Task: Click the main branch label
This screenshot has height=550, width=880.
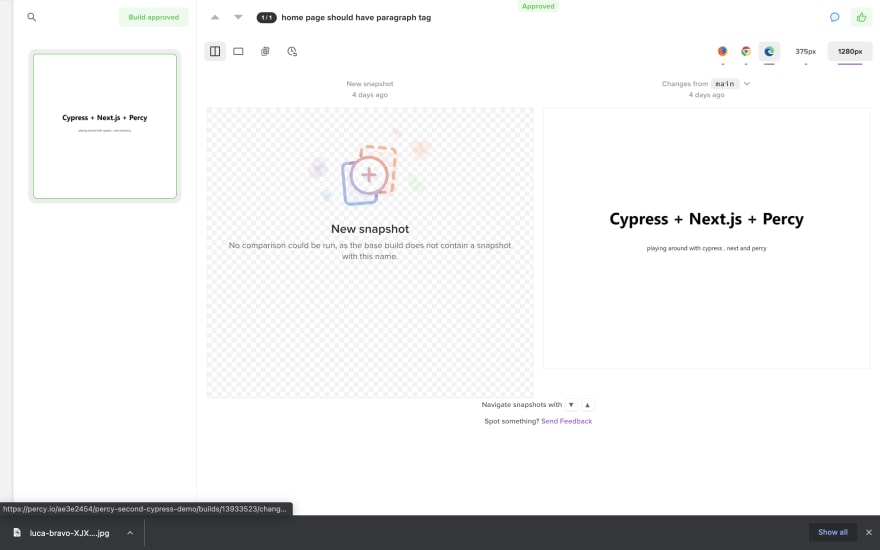Action: pyautogui.click(x=725, y=84)
